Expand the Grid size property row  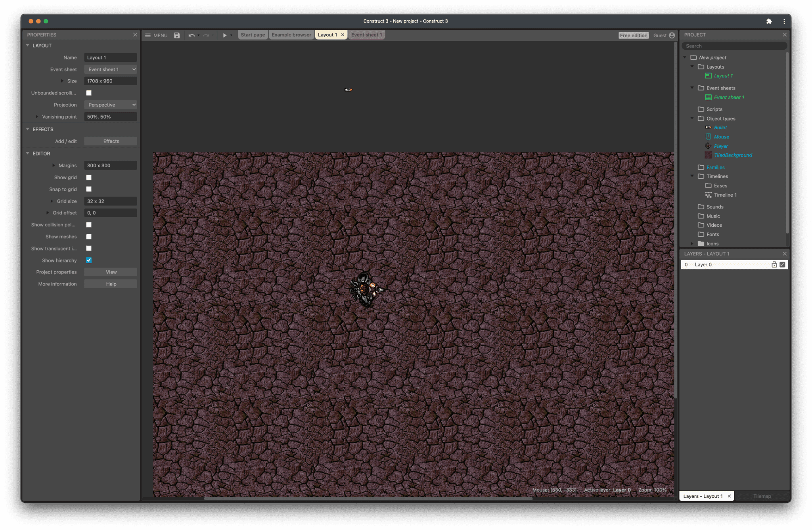click(x=53, y=201)
